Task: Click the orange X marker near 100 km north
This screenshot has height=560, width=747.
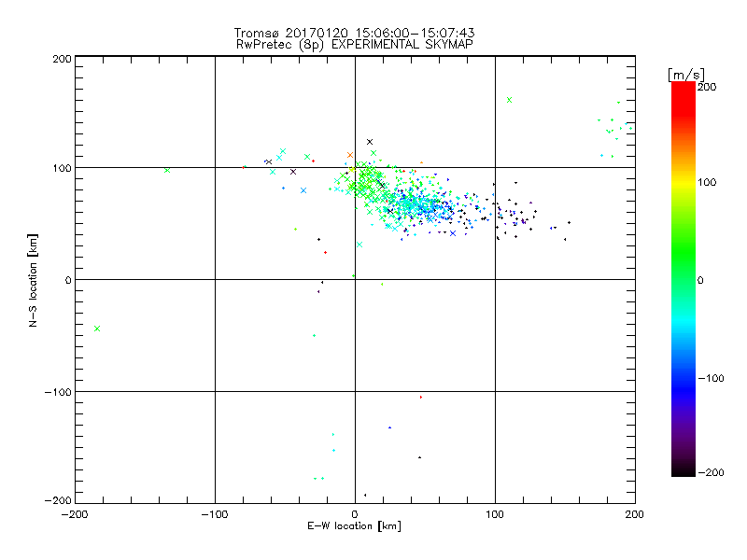Action: (350, 155)
